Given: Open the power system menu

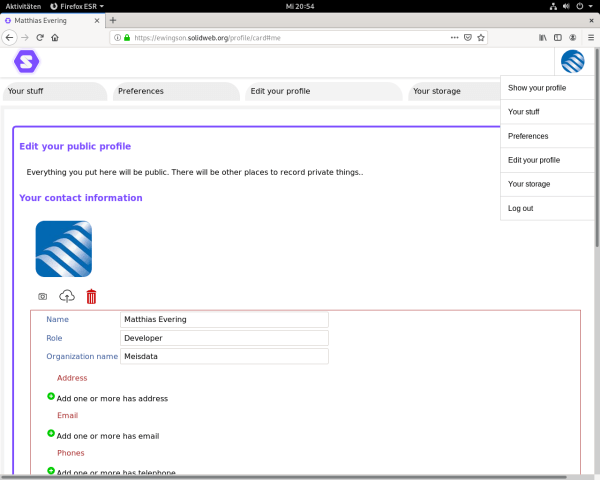Looking at the screenshot, I should point(584,6).
